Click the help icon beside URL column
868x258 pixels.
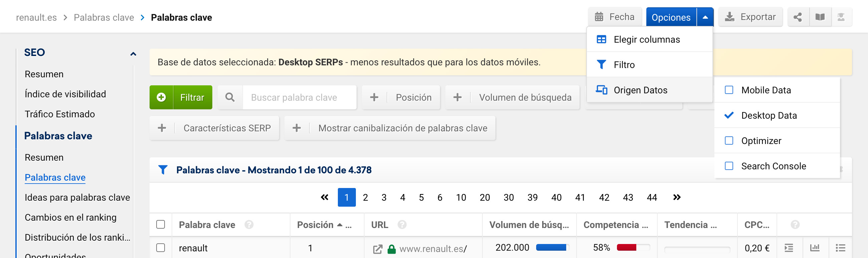coord(402,224)
